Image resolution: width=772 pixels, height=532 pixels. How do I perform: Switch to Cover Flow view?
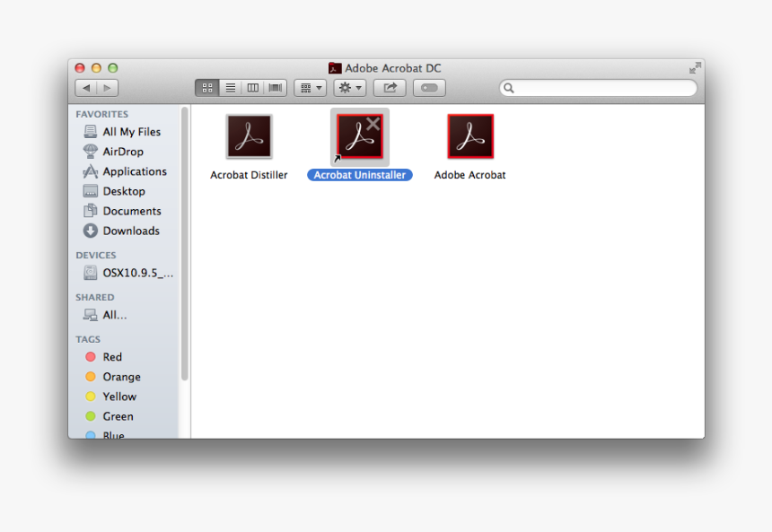tap(276, 88)
